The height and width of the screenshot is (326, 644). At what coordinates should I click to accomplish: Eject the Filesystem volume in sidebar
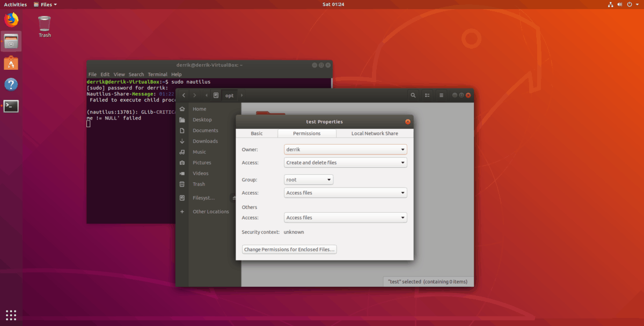pyautogui.click(x=234, y=198)
